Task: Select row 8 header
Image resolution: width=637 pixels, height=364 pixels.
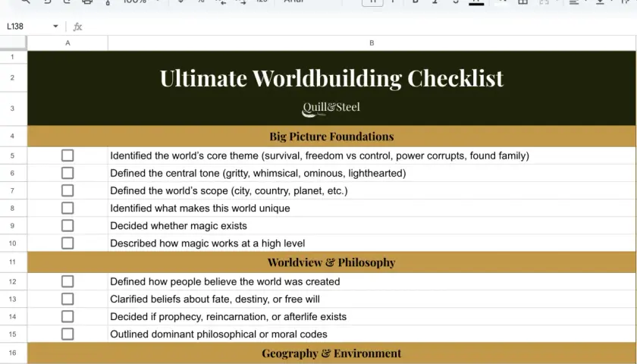Action: [x=13, y=208]
